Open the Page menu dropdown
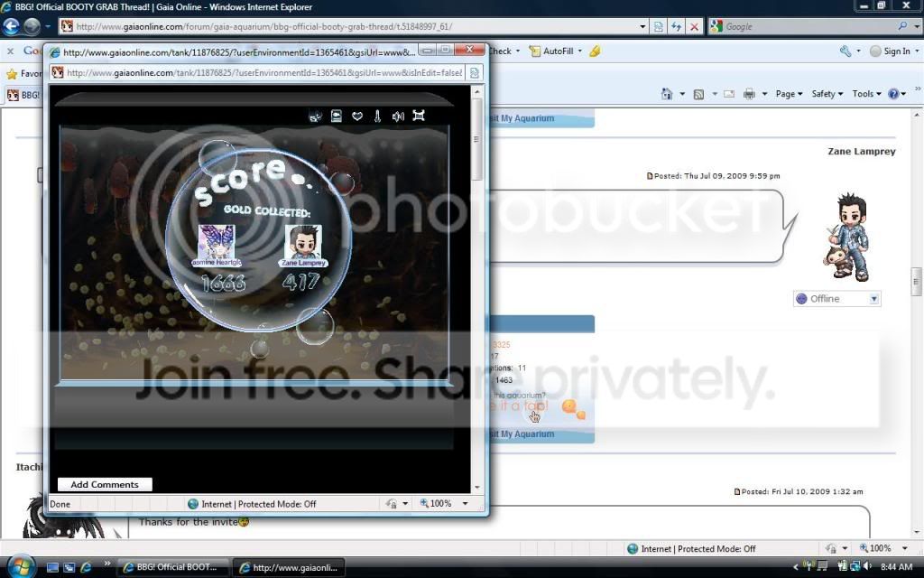The image size is (924, 578). (789, 94)
